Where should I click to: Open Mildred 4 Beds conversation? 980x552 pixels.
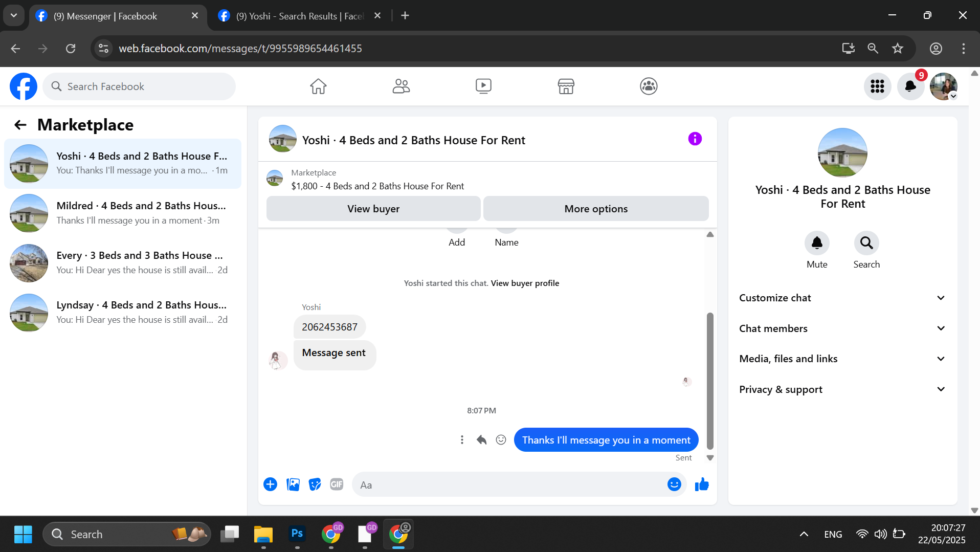123,213
